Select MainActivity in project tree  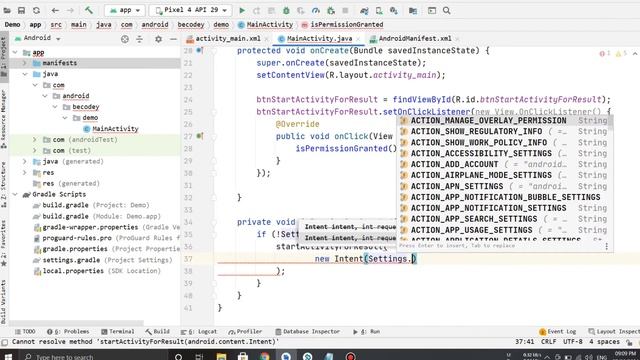tap(110, 129)
